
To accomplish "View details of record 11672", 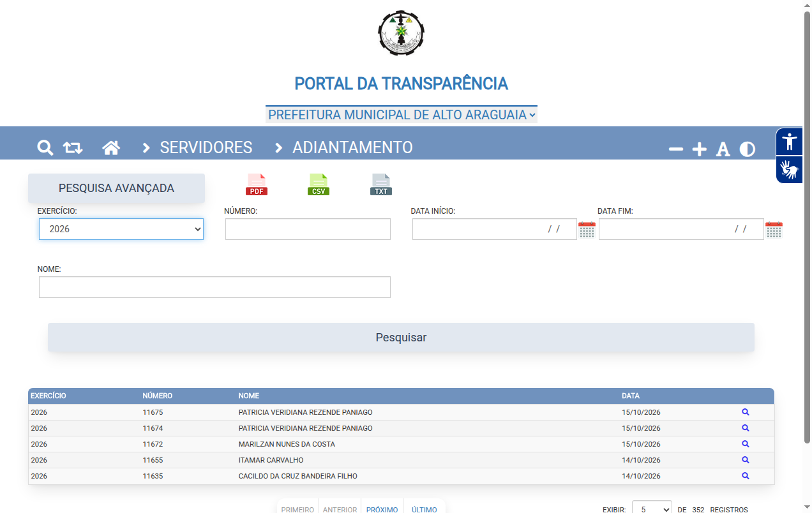I will click(746, 444).
